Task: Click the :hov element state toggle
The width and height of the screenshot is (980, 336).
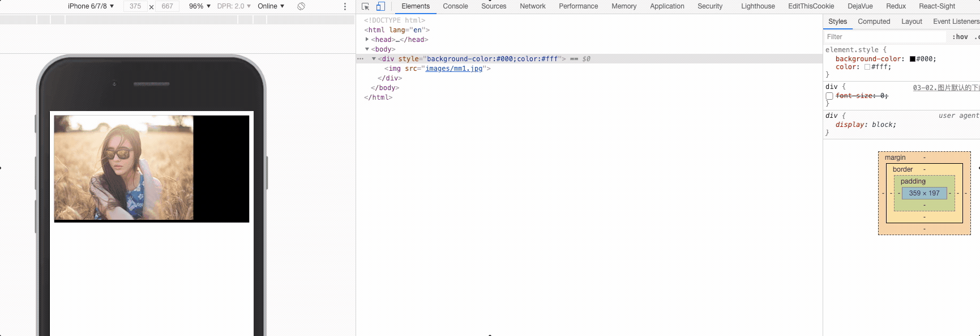Action: (960, 37)
